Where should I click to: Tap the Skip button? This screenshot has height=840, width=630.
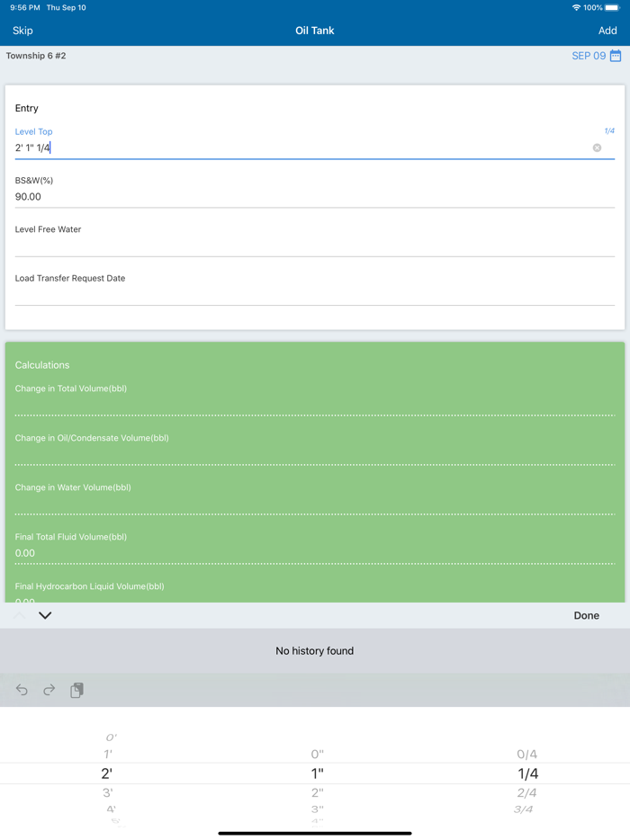(x=22, y=31)
